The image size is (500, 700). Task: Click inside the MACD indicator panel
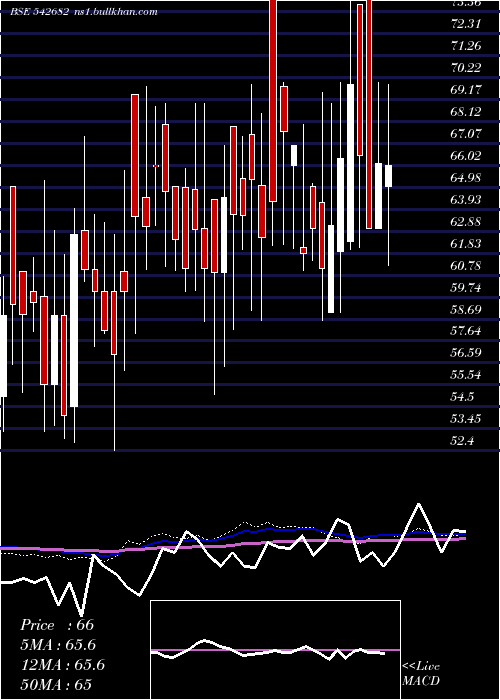(x=275, y=650)
